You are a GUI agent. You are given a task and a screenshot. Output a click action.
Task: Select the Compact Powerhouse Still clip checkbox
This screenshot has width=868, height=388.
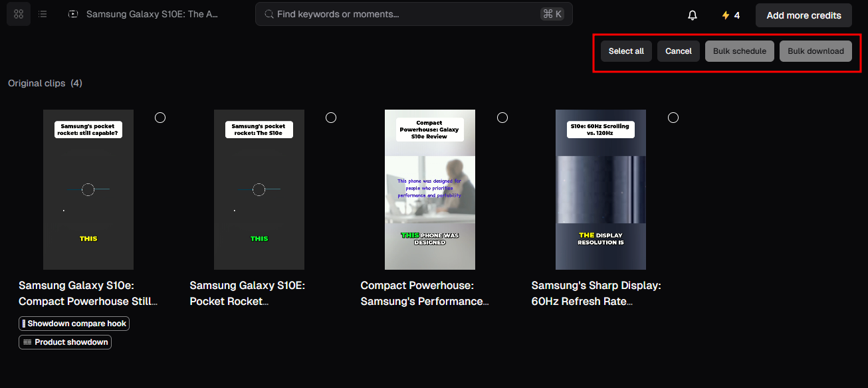click(160, 118)
